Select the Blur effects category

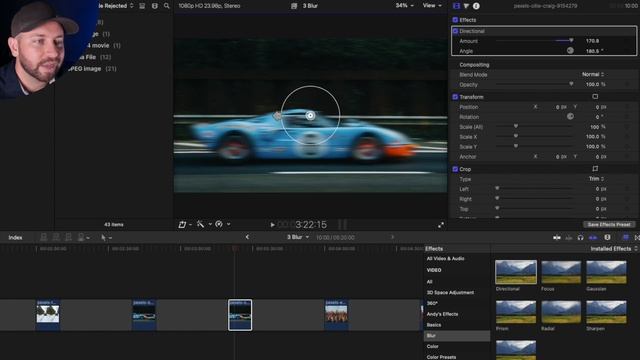[x=457, y=336]
